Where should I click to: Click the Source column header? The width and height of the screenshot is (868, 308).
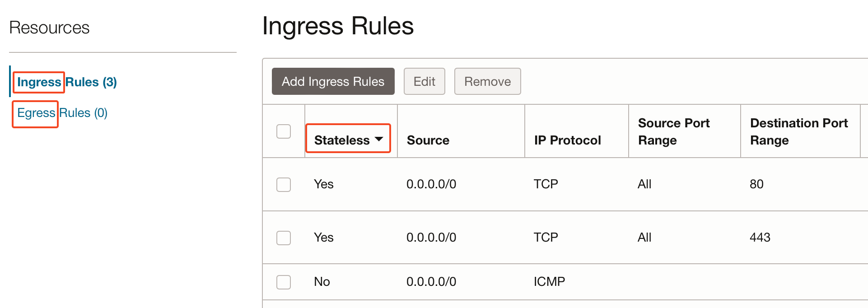428,140
